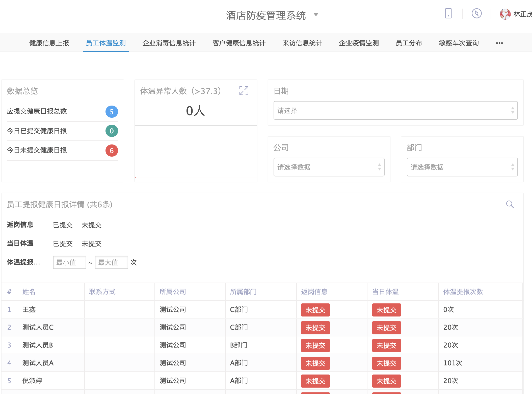532x394 pixels.
Task: Click the red badge 6 for 今日未提交健康日报
Action: [x=112, y=151]
